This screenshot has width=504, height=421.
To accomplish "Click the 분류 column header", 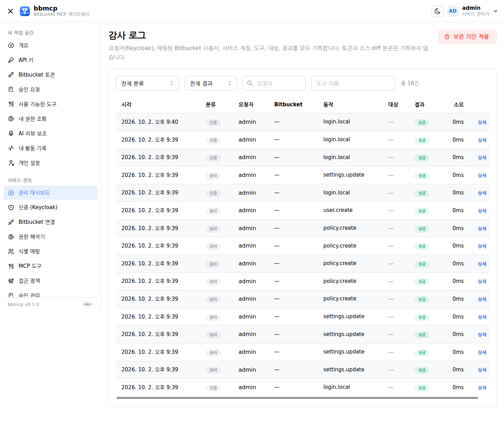I will (211, 105).
